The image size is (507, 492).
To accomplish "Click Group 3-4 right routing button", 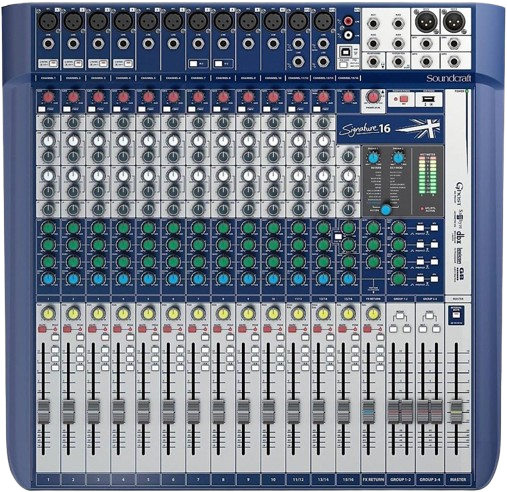I will (436, 329).
